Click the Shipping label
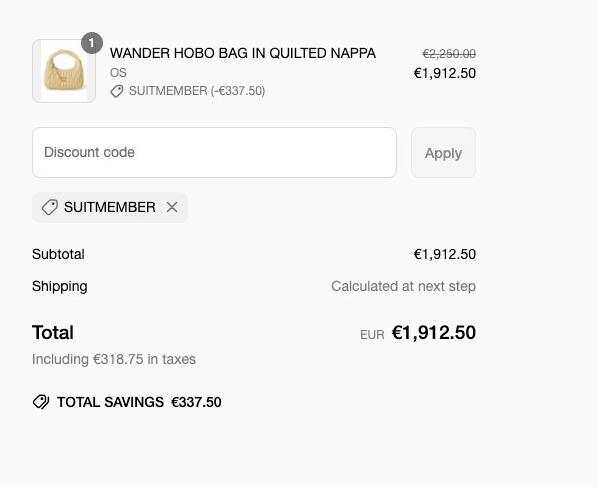Screen dimensions: 597x487 click(60, 286)
